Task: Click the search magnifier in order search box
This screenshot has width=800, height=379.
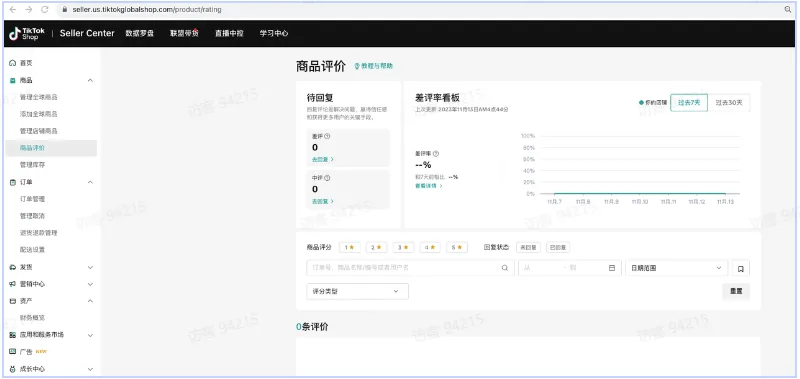Action: [505, 268]
